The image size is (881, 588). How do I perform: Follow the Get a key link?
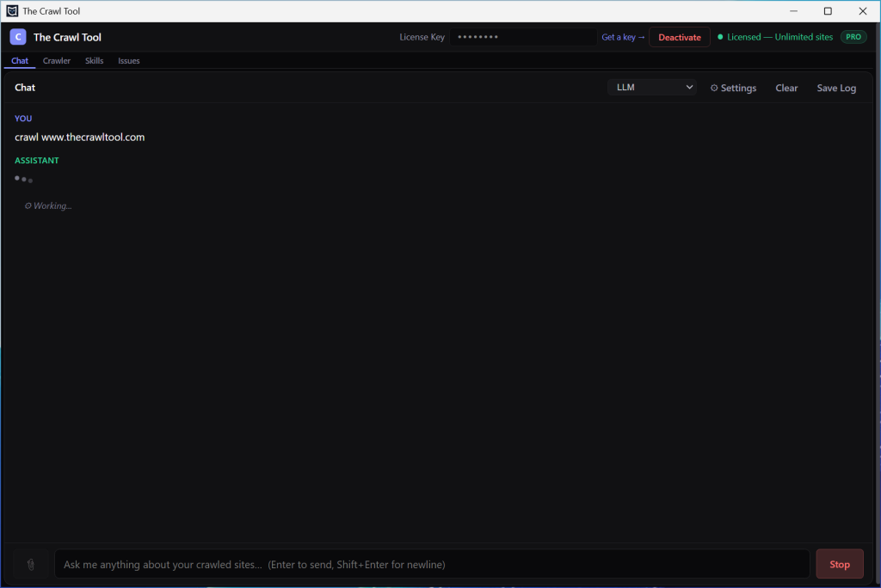623,37
